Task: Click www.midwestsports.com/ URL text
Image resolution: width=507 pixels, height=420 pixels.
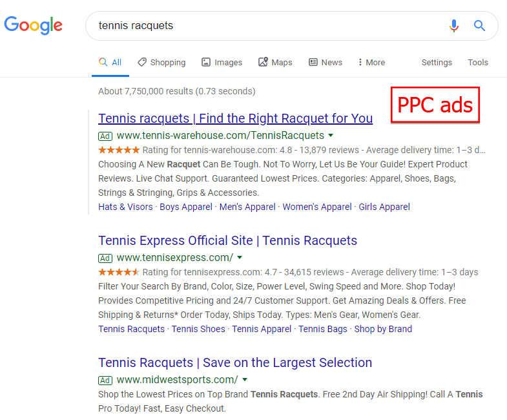Action: click(177, 379)
